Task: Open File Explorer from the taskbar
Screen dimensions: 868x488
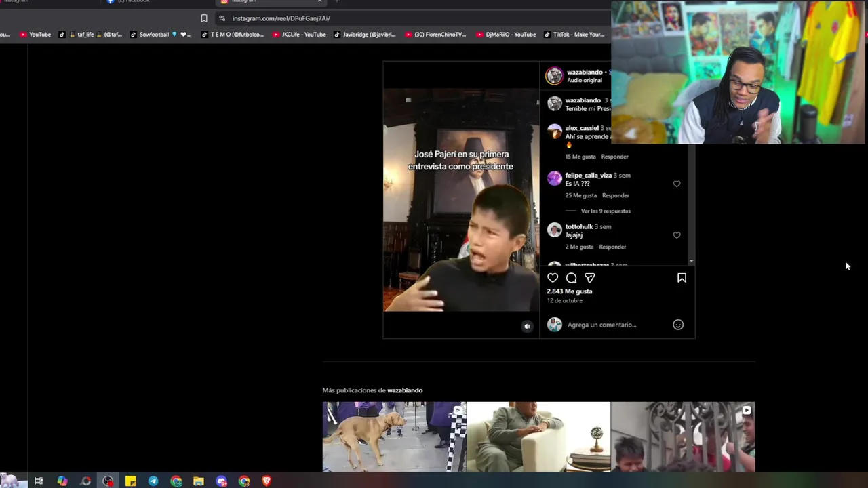Action: coord(199,481)
